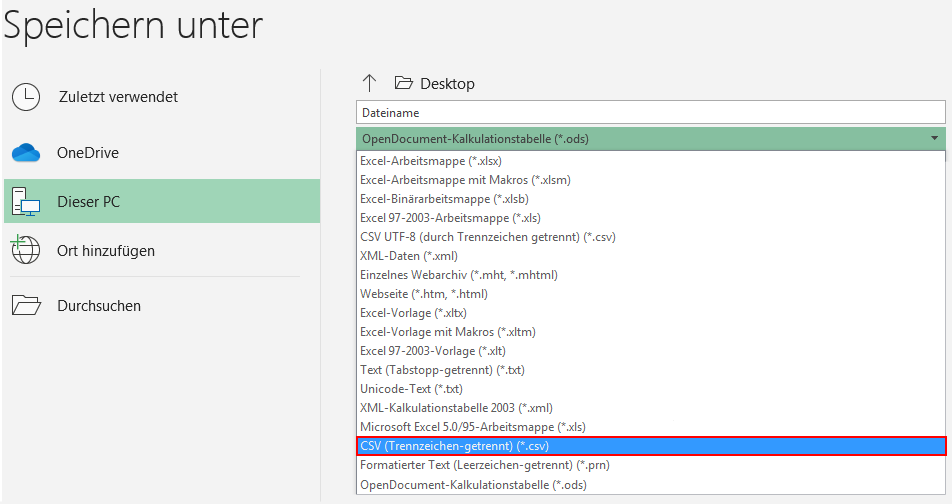
Task: Select Dieser PC as save location
Action: 162,201
